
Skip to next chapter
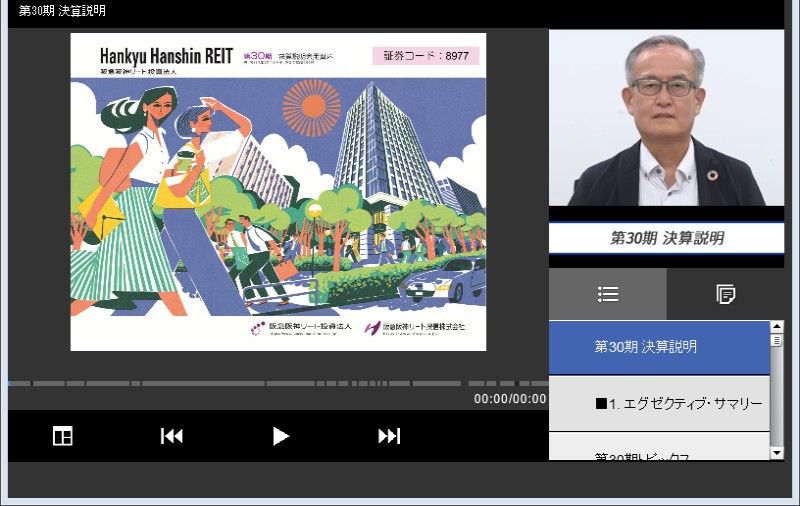tap(389, 436)
